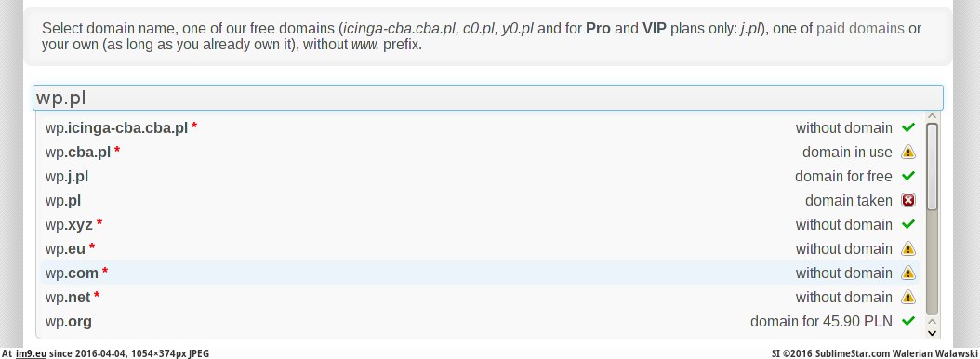Pick the wp.com suggestion entry
980x359 pixels.
tap(481, 273)
